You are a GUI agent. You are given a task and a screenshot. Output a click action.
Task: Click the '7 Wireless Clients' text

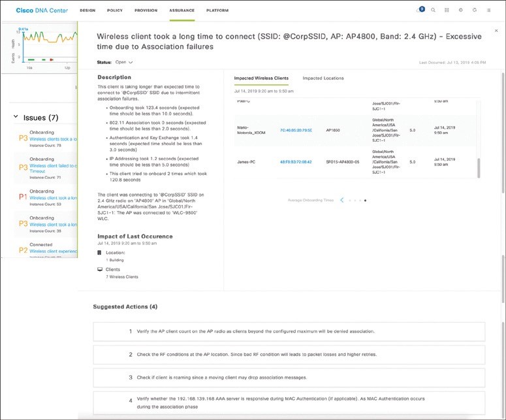(x=122, y=277)
